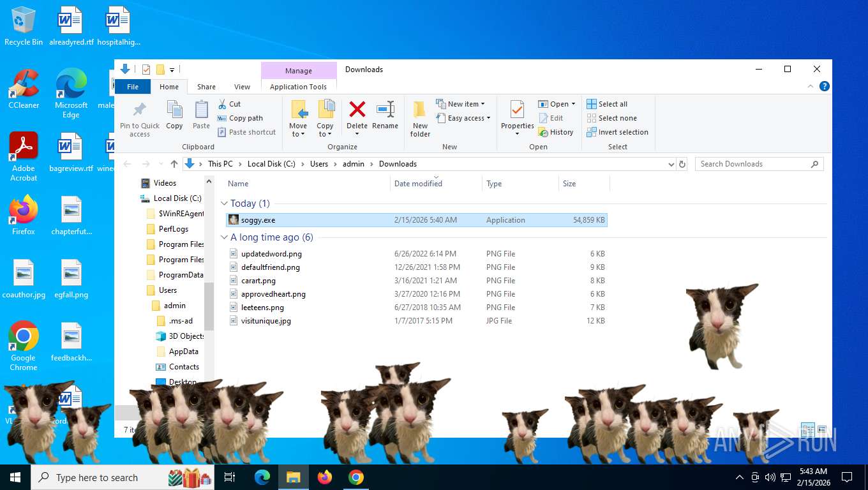
Task: Click Select all in ribbon
Action: pos(607,104)
